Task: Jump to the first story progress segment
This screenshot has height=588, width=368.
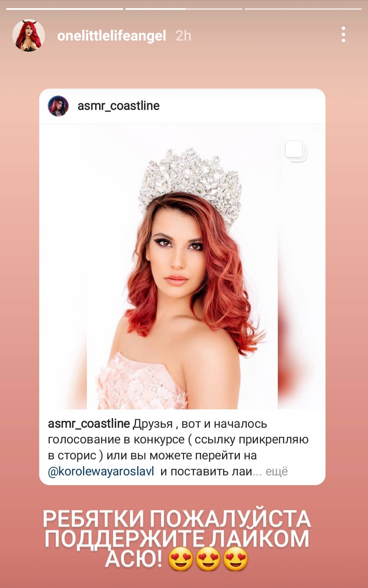Action: 65,9
